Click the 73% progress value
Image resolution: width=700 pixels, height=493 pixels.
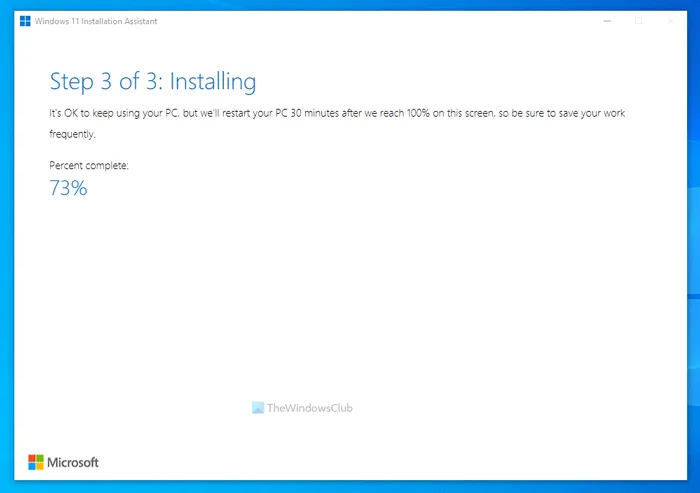[x=68, y=188]
